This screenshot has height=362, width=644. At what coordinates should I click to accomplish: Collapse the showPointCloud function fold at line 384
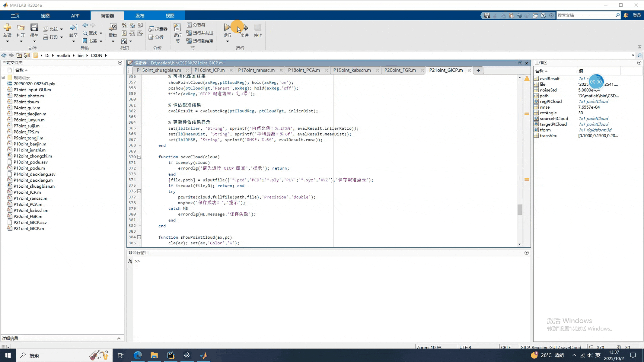click(x=139, y=237)
